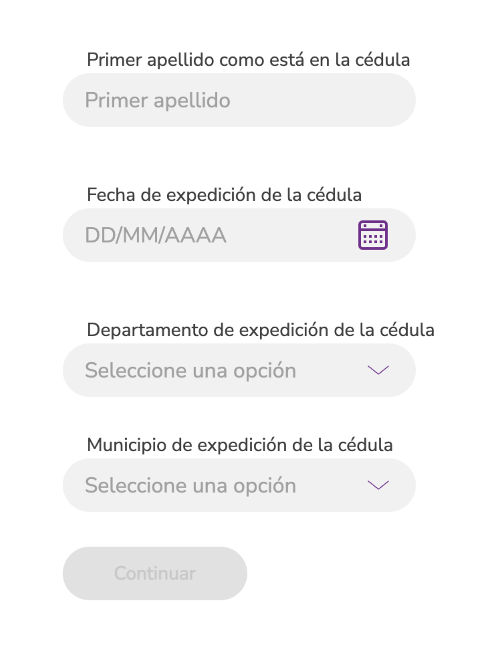Viewport: 494px width, 646px height.
Task: Click label 'Municipio de expedición de la cédula'
Action: pyautogui.click(x=239, y=445)
